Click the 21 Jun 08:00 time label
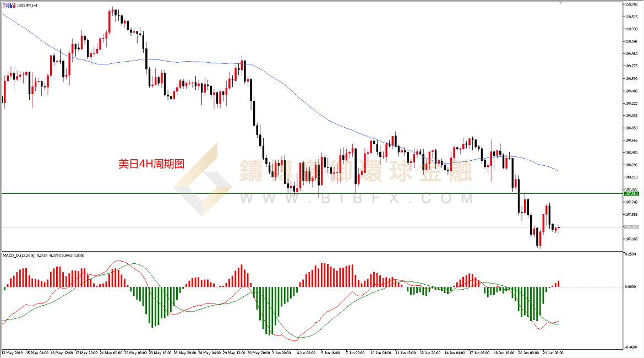Screen dimensions: 644x358 click(552, 352)
